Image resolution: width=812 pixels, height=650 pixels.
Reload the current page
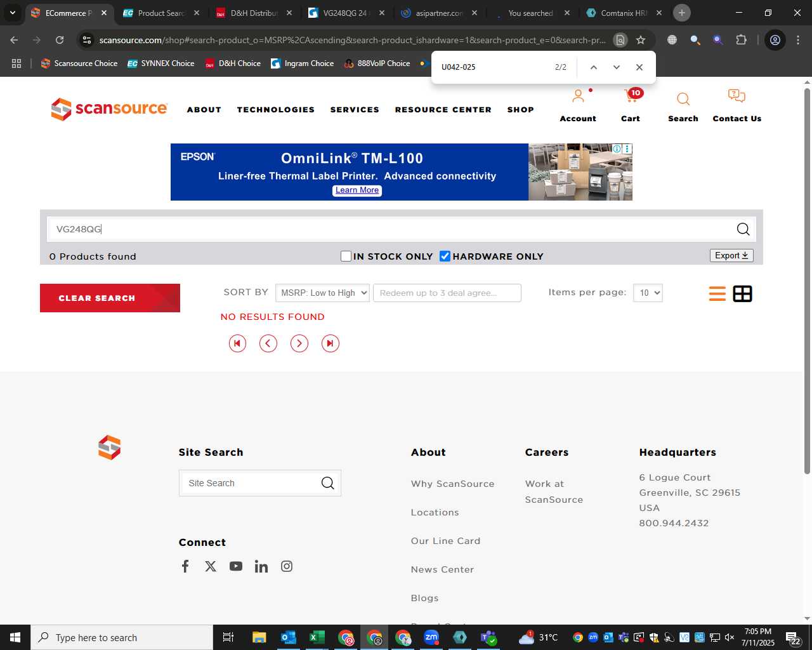(60, 40)
